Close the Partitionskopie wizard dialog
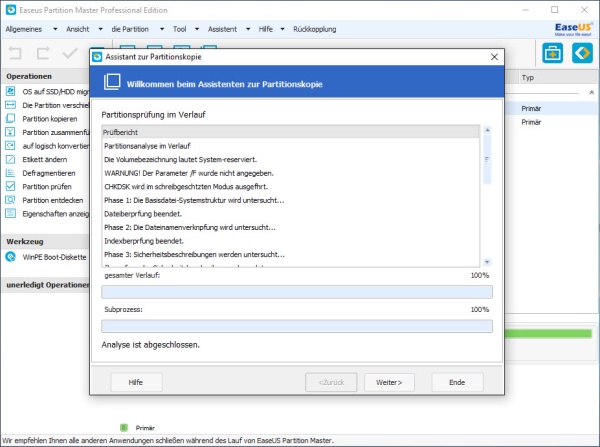This screenshot has height=447, width=600. [494, 57]
